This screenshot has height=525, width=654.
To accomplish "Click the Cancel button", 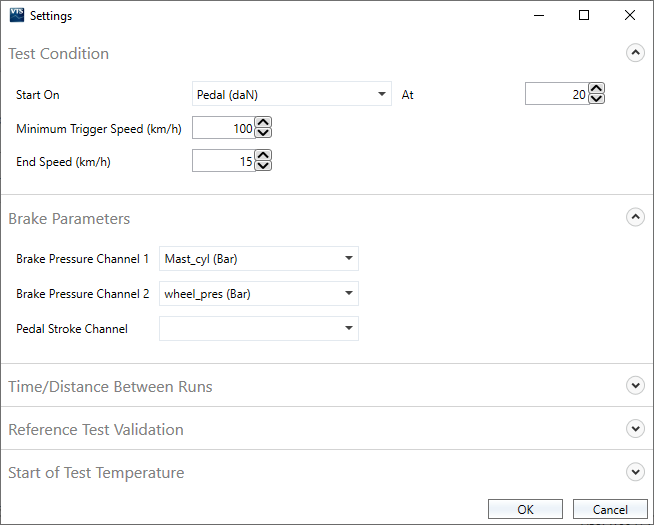I will pos(610,509).
